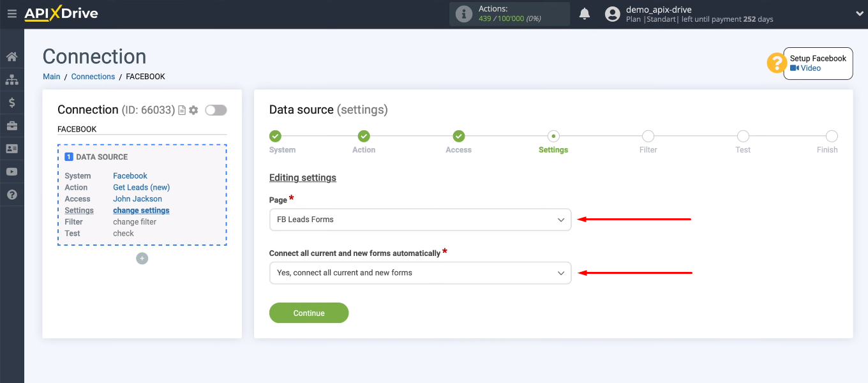Open the briefcase icon in the sidebar
868x383 pixels.
[11, 125]
